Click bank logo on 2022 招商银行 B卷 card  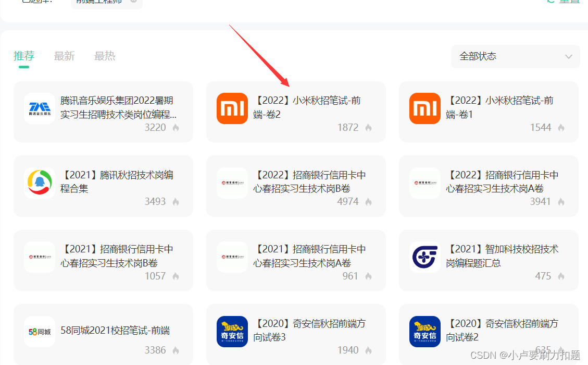click(232, 183)
